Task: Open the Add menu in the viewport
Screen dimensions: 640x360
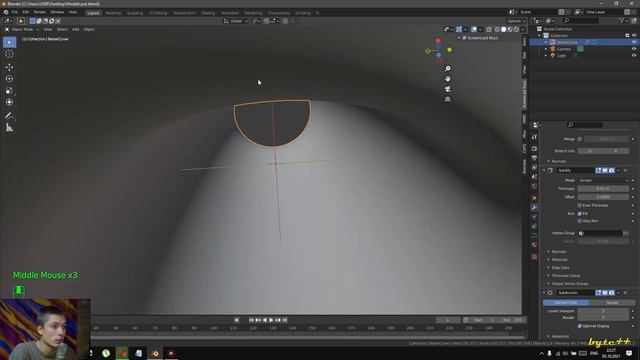Action: [76, 29]
